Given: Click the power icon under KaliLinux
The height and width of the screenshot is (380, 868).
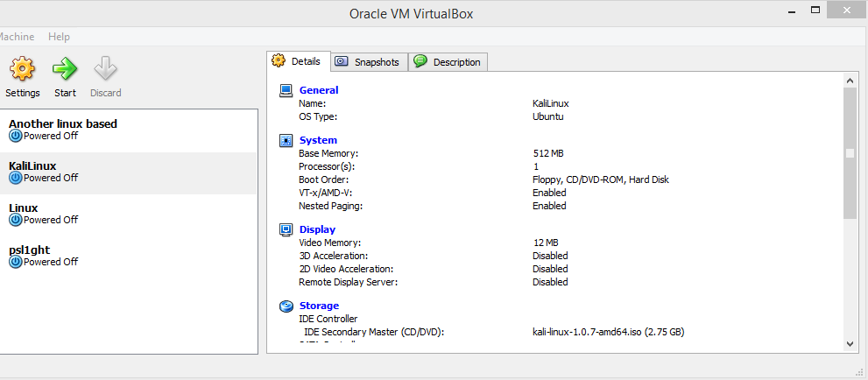Looking at the screenshot, I should coord(16,178).
